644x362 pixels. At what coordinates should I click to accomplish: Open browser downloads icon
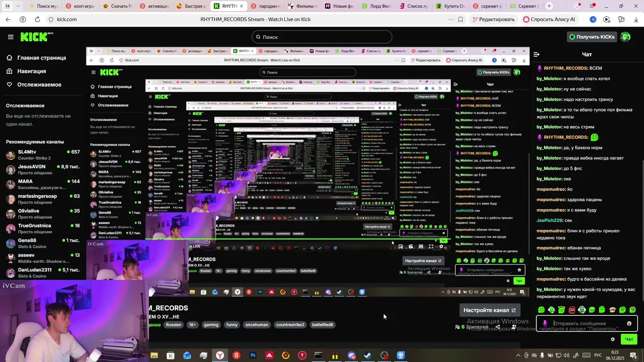click(636, 19)
